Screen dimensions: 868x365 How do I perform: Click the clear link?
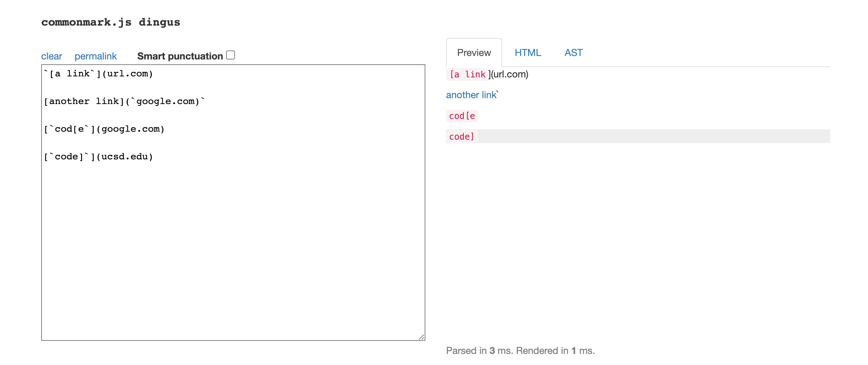[x=52, y=56]
